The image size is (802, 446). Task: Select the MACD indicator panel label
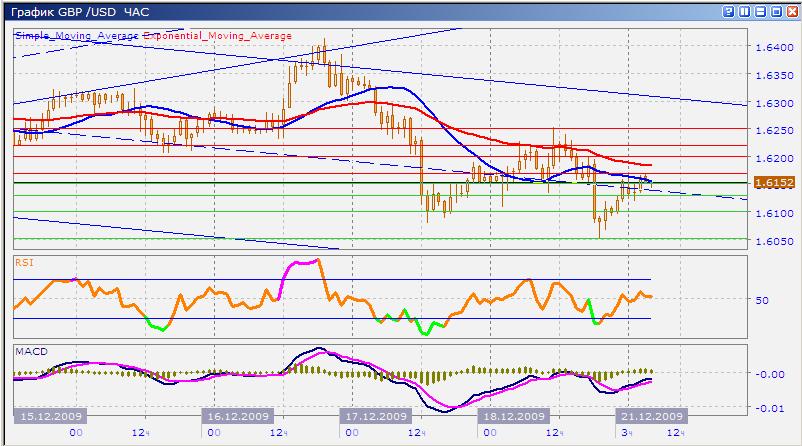tap(30, 351)
